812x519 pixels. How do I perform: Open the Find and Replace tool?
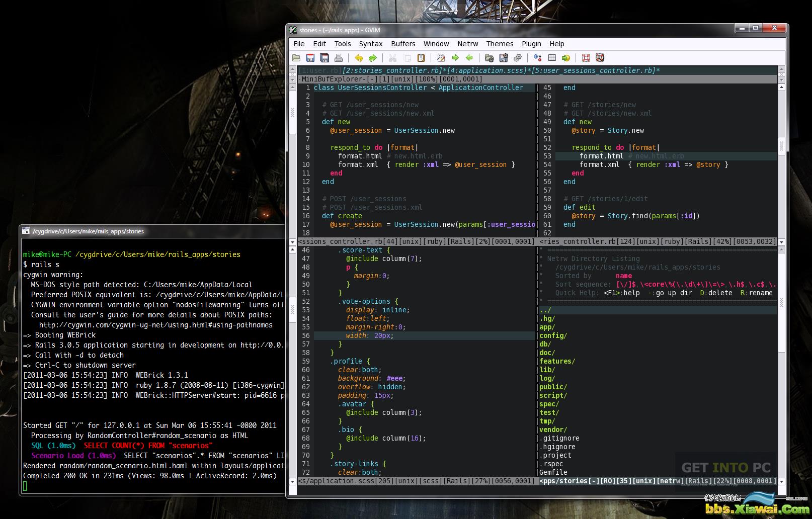[441, 58]
